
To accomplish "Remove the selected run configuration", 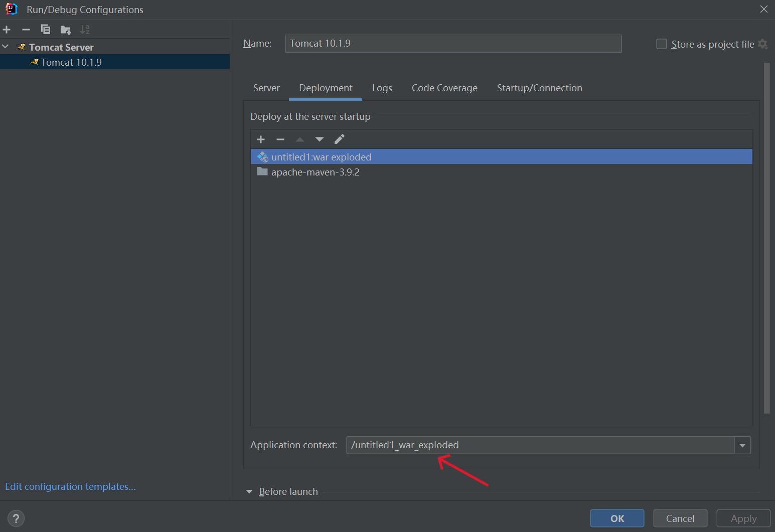I will (x=26, y=30).
